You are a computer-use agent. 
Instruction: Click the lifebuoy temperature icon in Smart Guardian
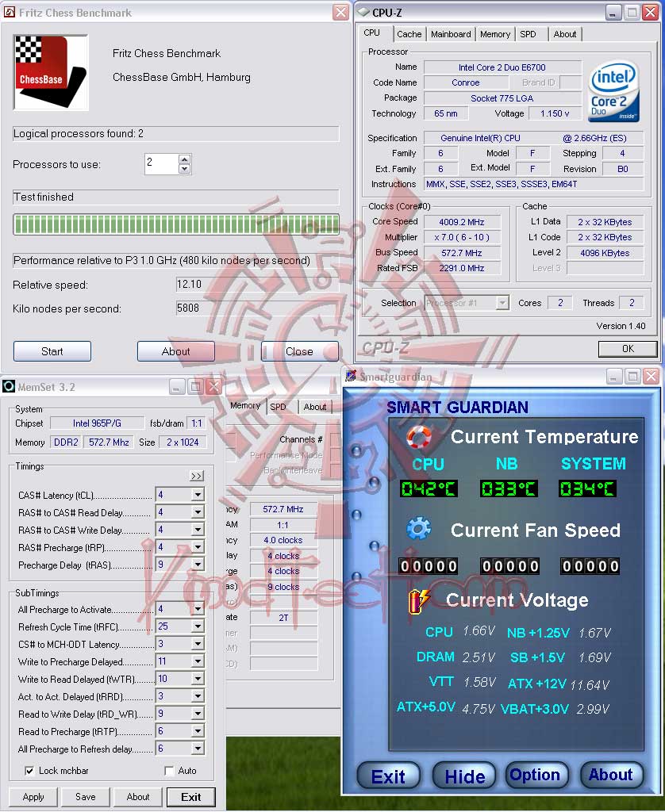tap(419, 437)
